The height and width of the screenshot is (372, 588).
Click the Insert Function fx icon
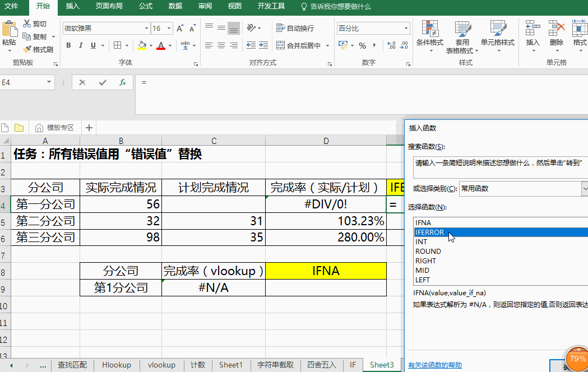click(123, 82)
